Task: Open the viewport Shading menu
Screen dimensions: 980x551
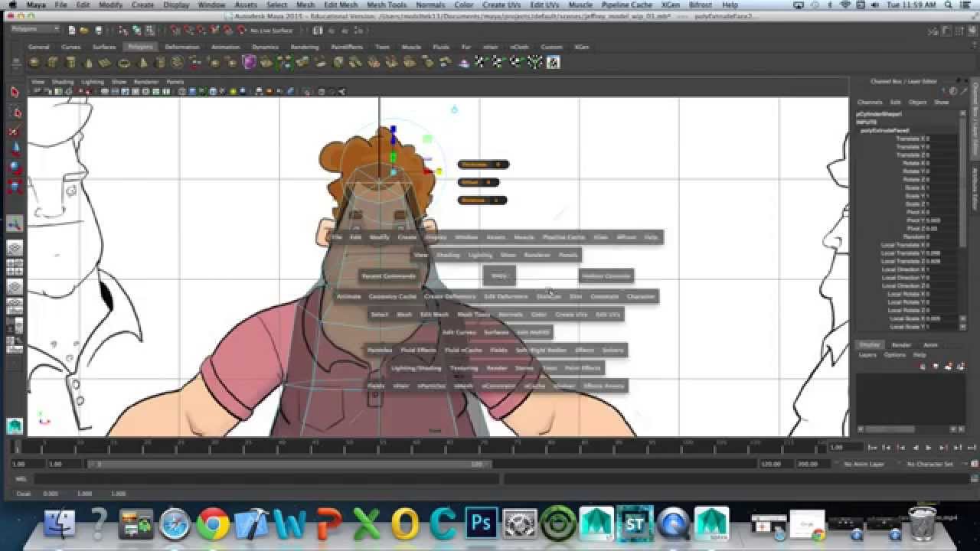Action: [63, 81]
